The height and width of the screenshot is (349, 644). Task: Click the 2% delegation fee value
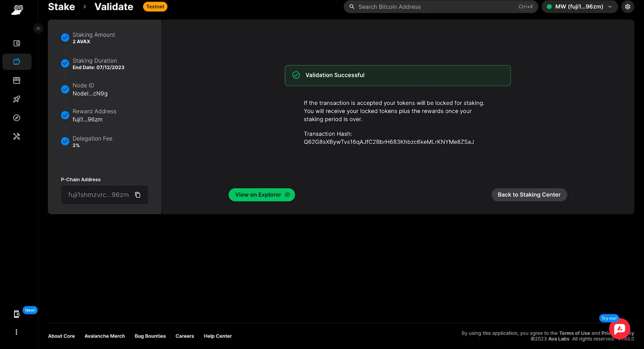tap(76, 145)
